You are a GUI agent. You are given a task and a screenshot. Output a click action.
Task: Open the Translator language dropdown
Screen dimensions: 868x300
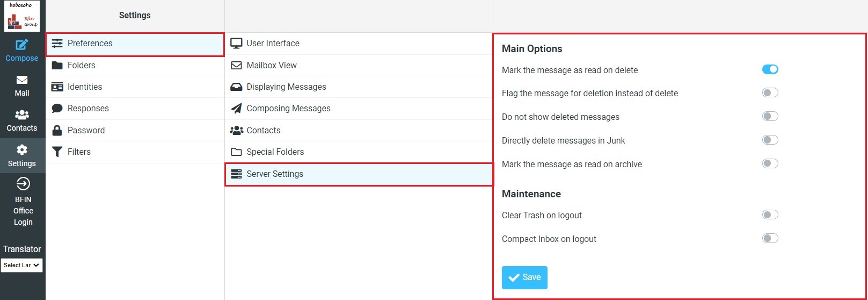click(22, 265)
